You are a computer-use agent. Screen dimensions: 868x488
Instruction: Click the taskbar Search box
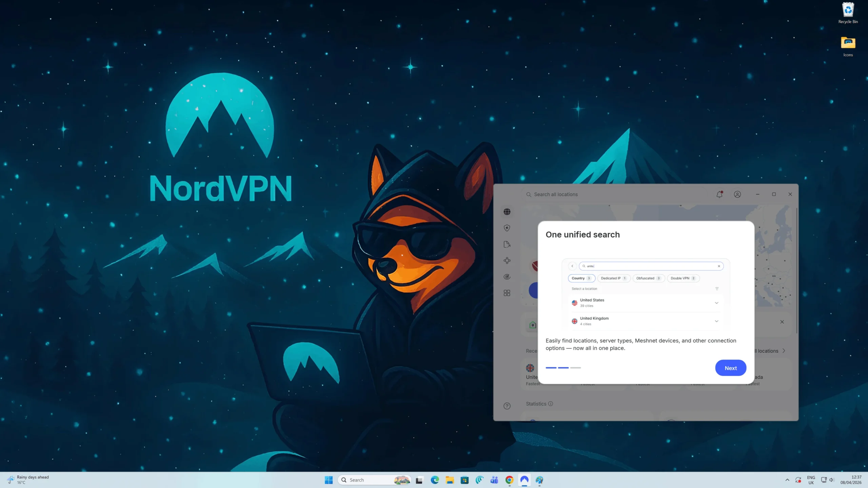click(374, 480)
